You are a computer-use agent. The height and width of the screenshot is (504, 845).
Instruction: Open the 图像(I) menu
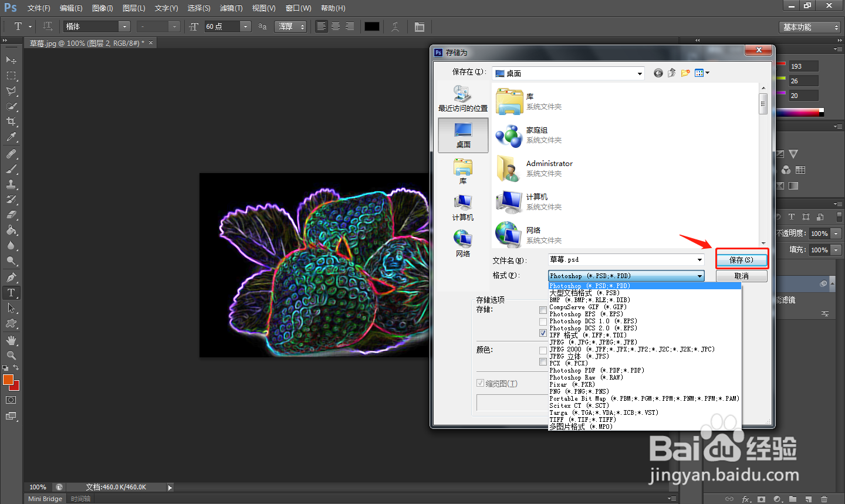pyautogui.click(x=103, y=8)
